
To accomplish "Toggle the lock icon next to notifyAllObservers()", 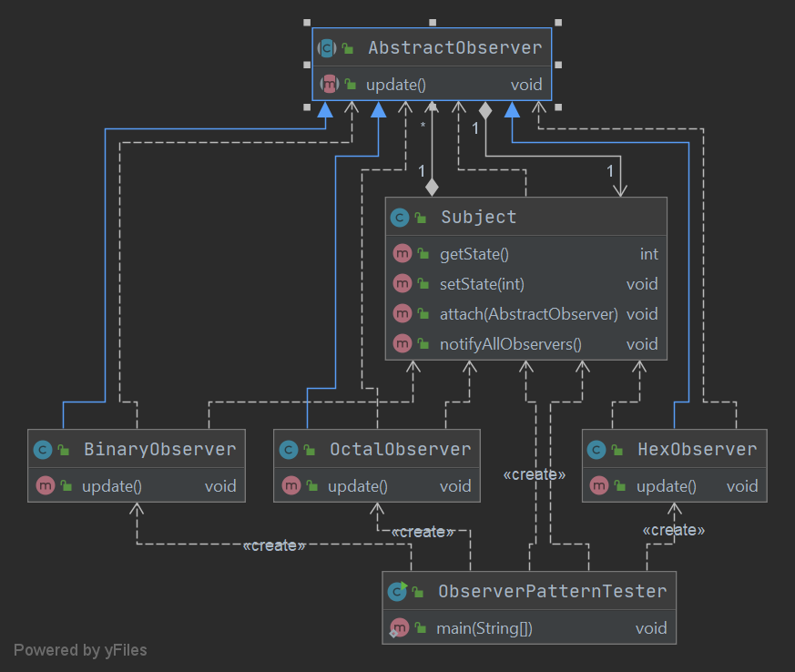I will pos(423,343).
